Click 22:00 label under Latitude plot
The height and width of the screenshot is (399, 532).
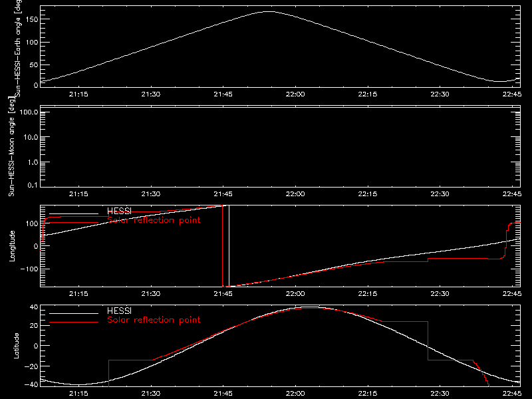pos(295,394)
